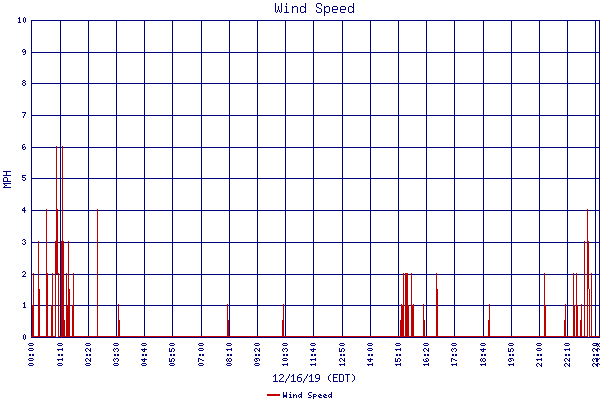Click the 10:30 time label
This screenshot has width=600, height=400.
pos(285,354)
